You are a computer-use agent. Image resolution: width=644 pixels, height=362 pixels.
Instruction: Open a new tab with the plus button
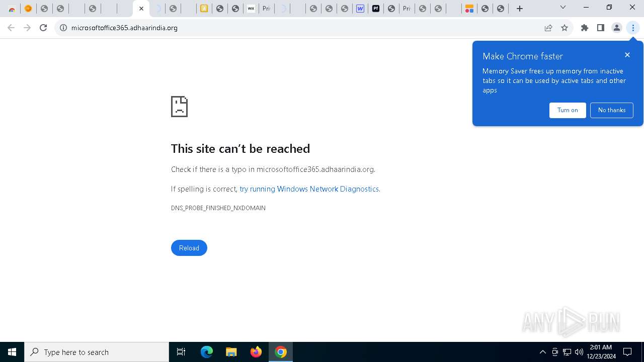[x=520, y=9]
